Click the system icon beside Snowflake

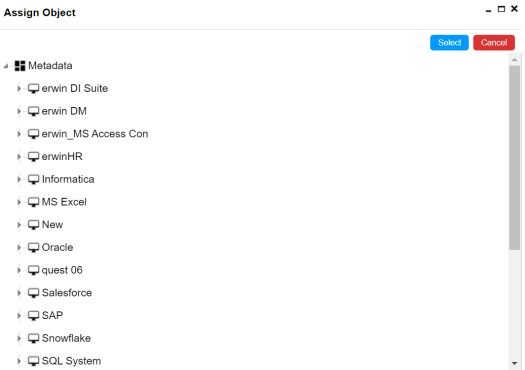coord(33,338)
